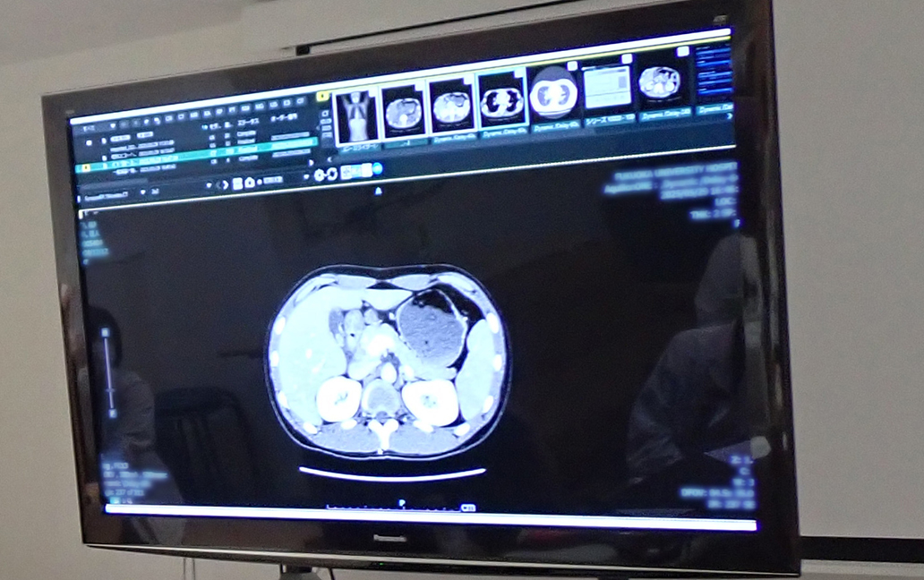Click the house-shaped toolbar icon

[250, 183]
